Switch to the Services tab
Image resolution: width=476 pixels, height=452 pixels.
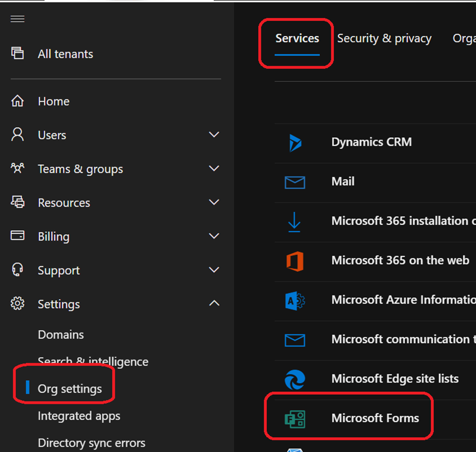pos(297,39)
